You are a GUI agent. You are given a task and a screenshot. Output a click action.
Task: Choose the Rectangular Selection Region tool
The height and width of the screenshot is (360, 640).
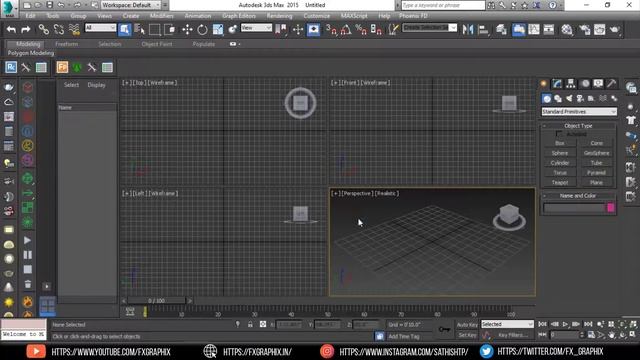pos(155,29)
